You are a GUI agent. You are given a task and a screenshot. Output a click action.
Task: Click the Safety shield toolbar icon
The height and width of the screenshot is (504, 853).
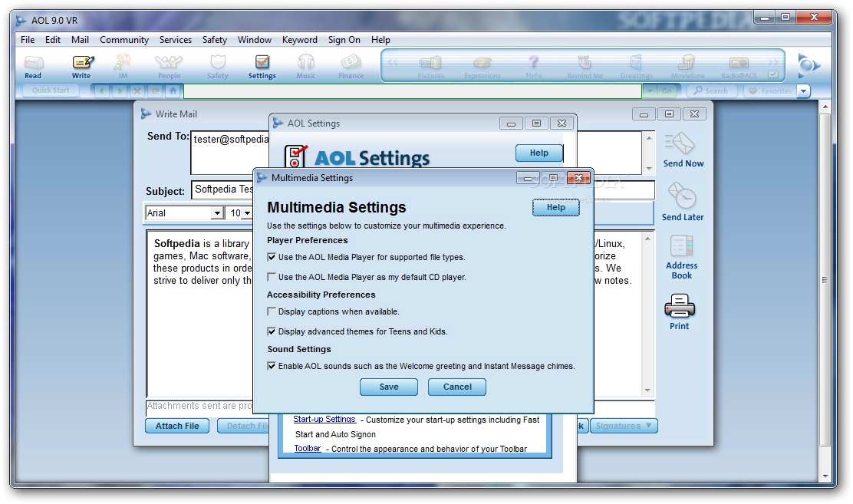coord(218,67)
